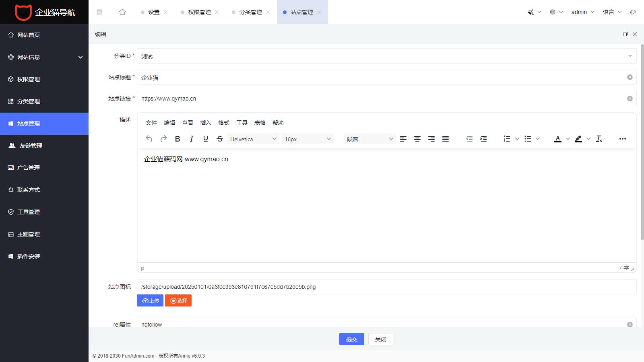Open the Helvetica font family dropdown
644x362 pixels.
(x=253, y=139)
